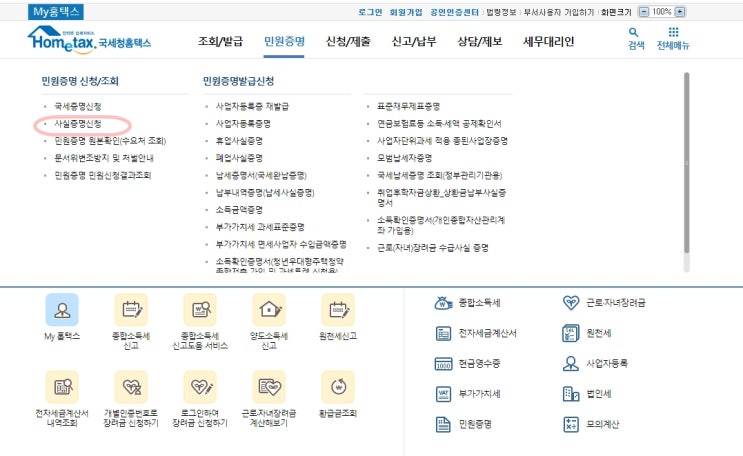Image resolution: width=743 pixels, height=456 pixels.
Task: Click the 종합소득세 icon in right panel
Action: point(444,303)
